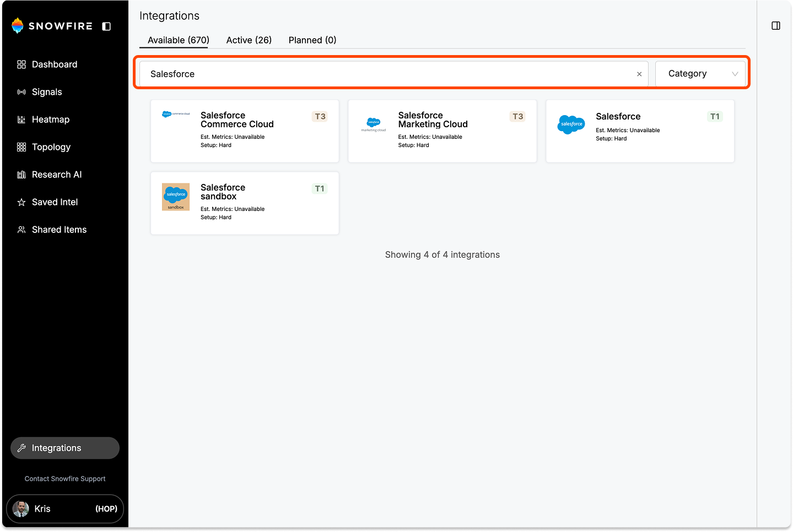This screenshot has height=532, width=793.
Task: Open the Salesforce sandbox integration title
Action: [223, 192]
